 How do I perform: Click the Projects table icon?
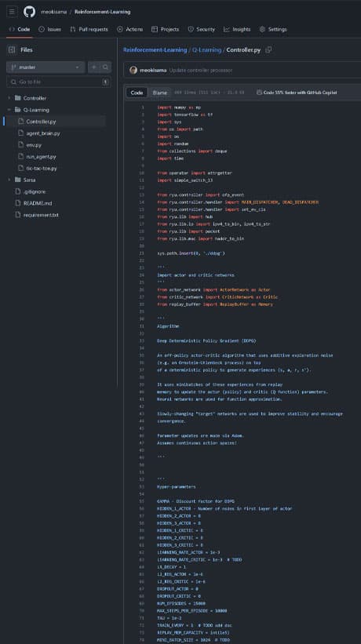point(155,29)
